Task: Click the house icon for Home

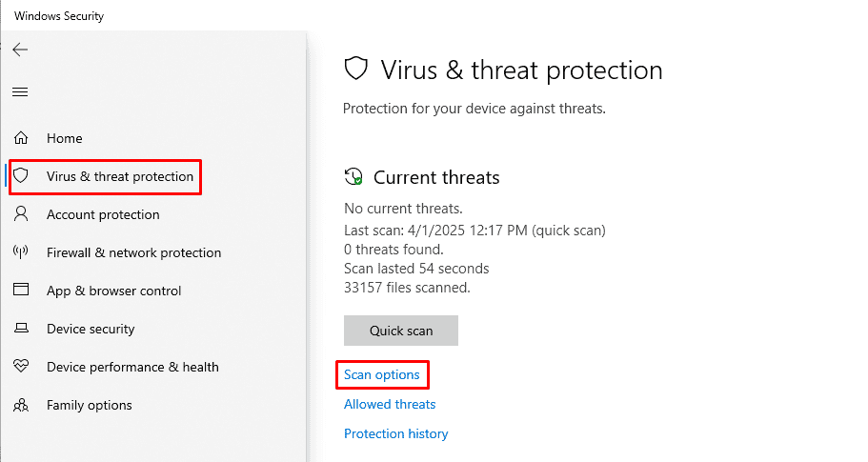Action: tap(21, 138)
